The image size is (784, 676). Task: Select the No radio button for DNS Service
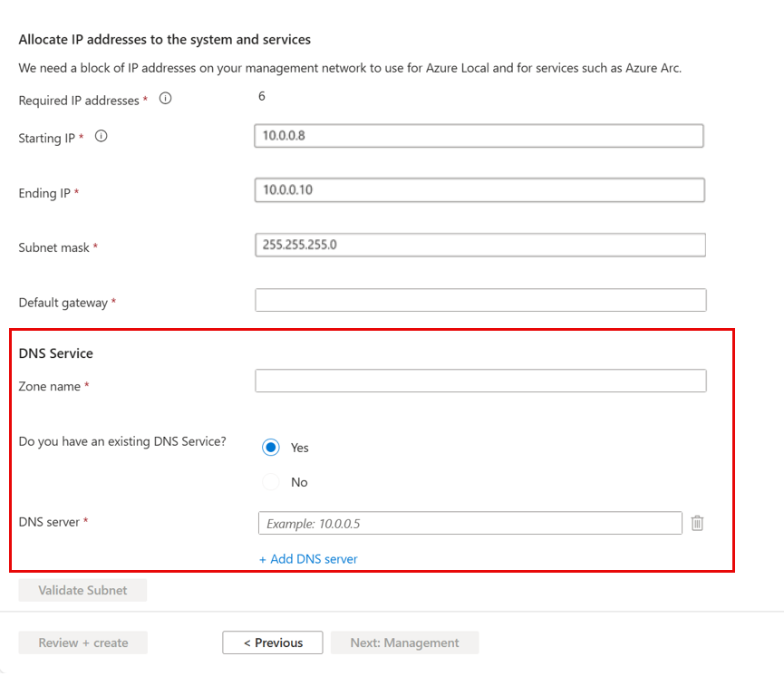[271, 482]
